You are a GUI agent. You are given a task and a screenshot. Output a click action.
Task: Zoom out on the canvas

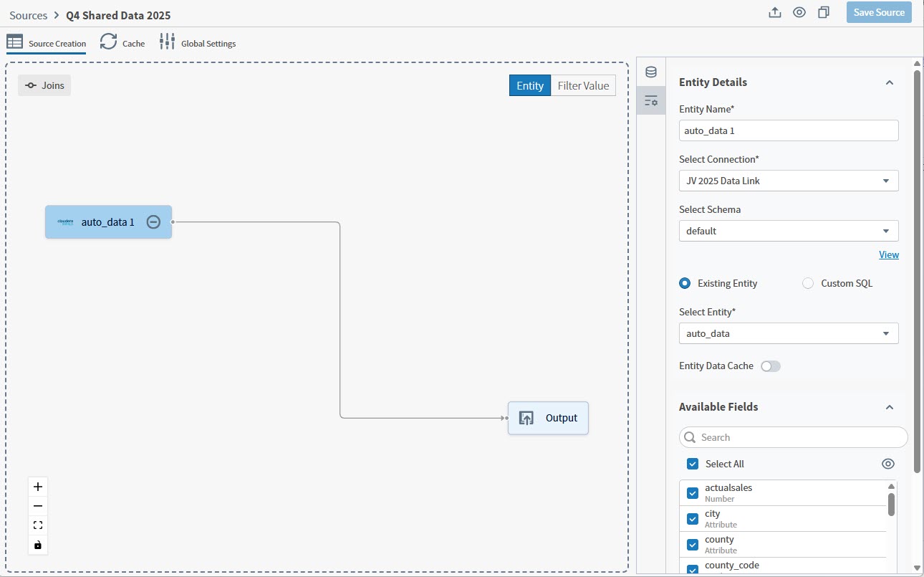(38, 506)
